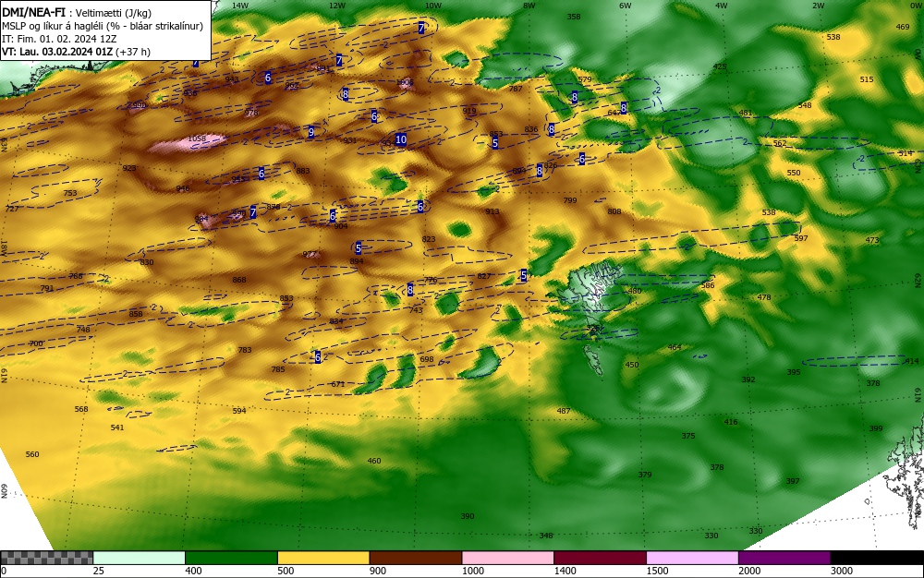Click the dark green 400–500 legend swatch
The height and width of the screenshot is (578, 924).
[x=231, y=558]
